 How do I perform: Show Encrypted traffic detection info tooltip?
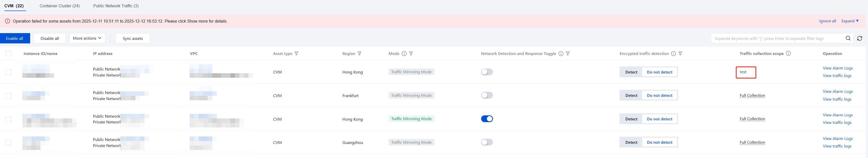point(673,53)
